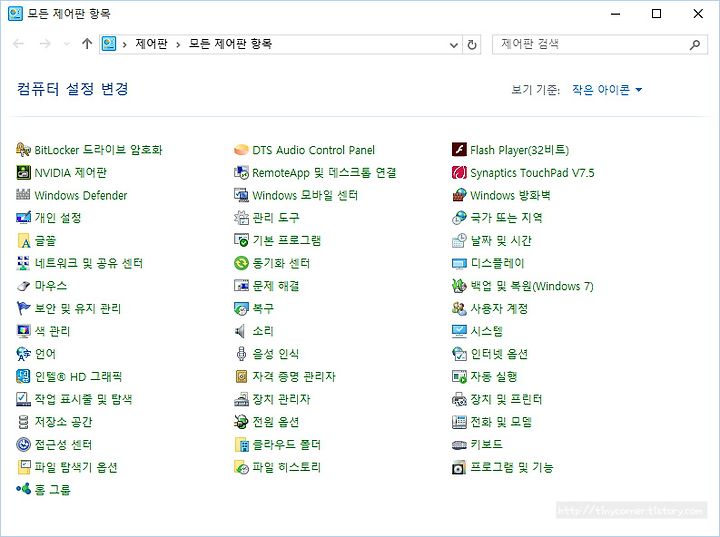The image size is (720, 537).
Task: Open the 관리 도구 link
Action: (276, 218)
